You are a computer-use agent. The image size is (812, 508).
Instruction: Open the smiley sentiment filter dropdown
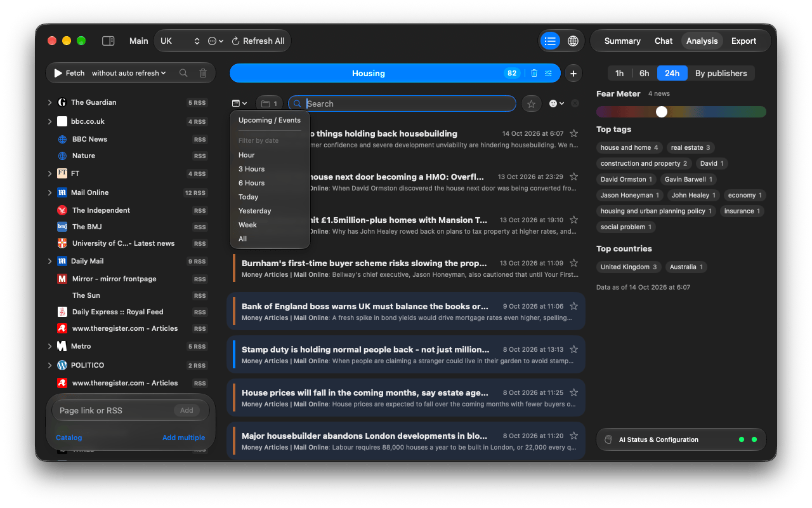pos(556,104)
